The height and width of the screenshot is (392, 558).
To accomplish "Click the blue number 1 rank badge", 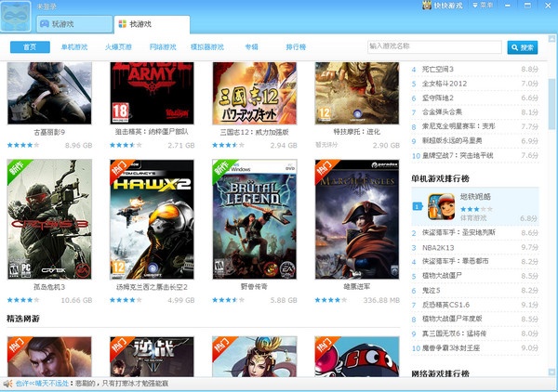I will pos(417,206).
